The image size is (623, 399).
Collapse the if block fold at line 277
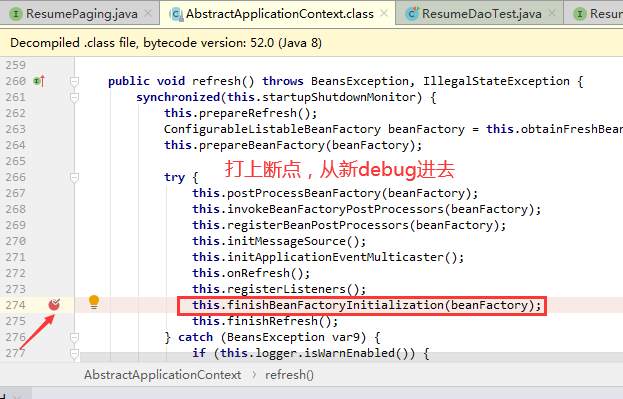pyautogui.click(x=74, y=353)
